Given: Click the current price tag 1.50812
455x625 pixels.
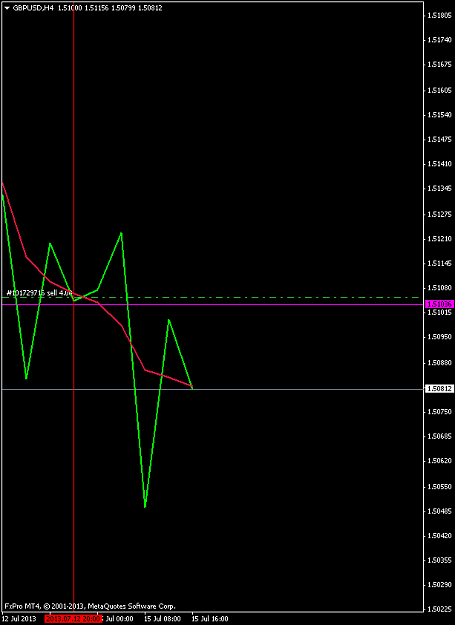Looking at the screenshot, I should 440,389.
